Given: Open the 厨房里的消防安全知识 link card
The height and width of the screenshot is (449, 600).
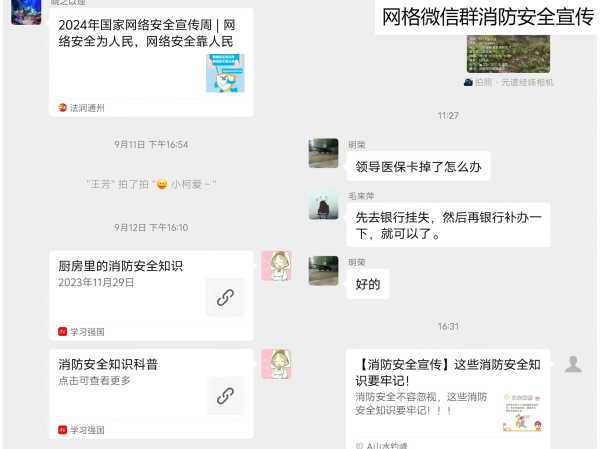Looking at the screenshot, I should pyautogui.click(x=151, y=296).
